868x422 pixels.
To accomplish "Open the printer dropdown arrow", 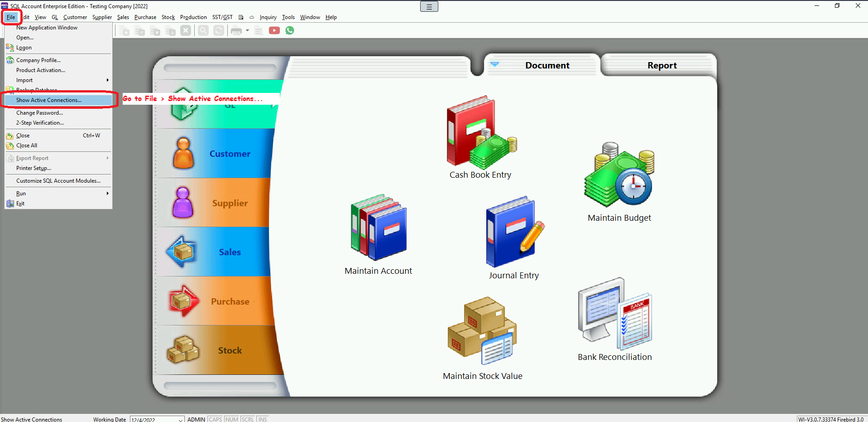I will (247, 30).
